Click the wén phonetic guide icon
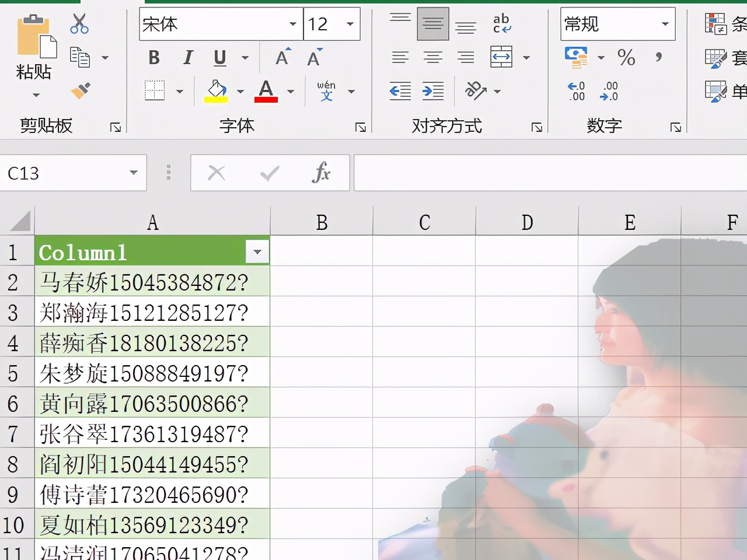 coord(326,90)
